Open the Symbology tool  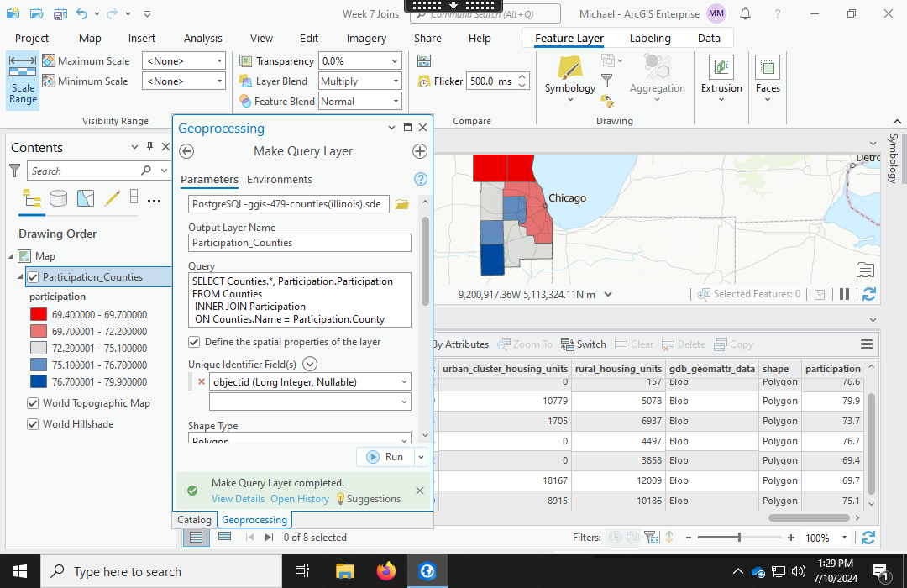(x=569, y=77)
